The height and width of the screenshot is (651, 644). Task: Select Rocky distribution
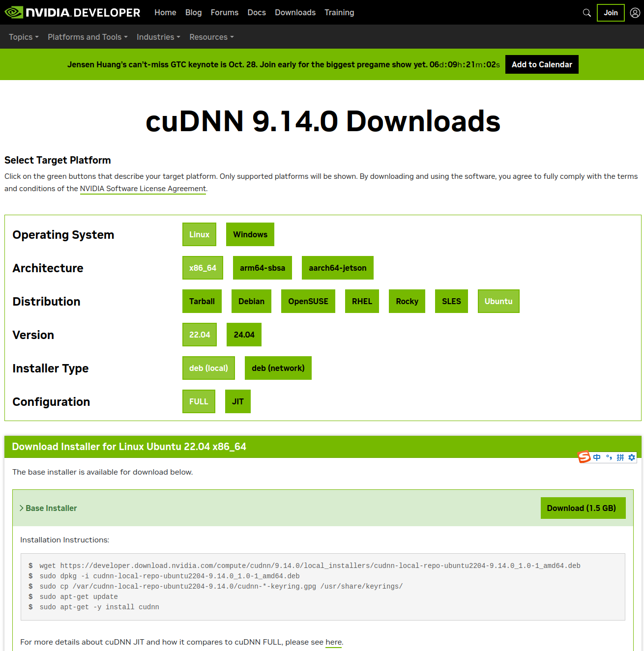(407, 301)
